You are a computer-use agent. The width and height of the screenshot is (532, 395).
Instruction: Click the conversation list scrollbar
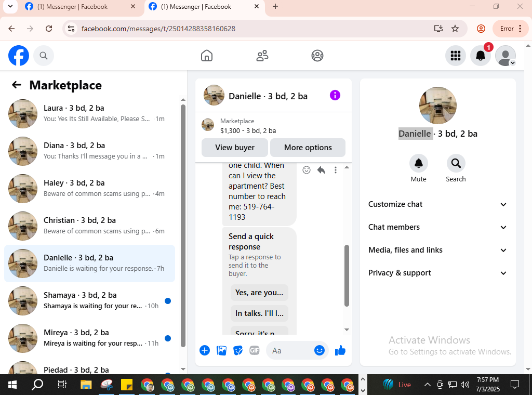(x=183, y=226)
